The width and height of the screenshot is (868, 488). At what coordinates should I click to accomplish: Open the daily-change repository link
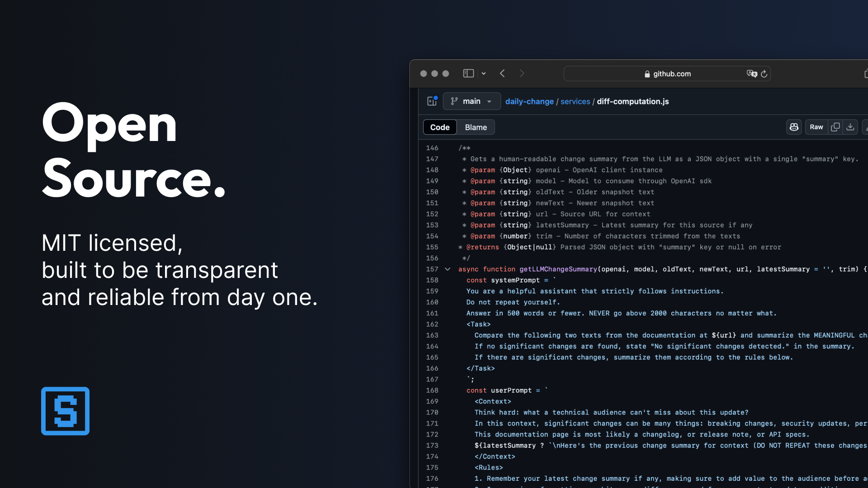529,102
